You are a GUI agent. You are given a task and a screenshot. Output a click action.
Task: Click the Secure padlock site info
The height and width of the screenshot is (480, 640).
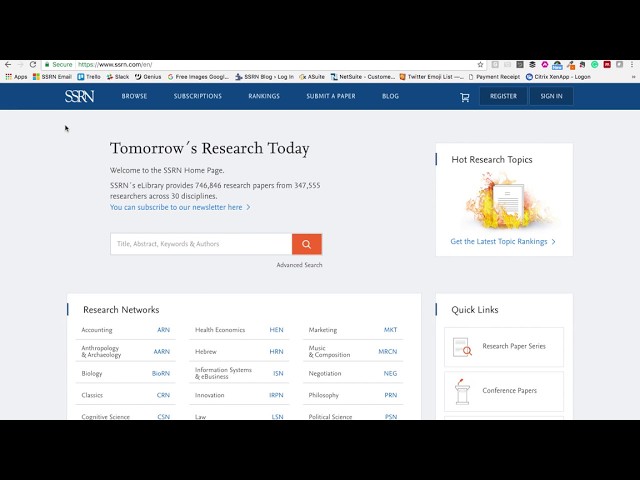58,64
